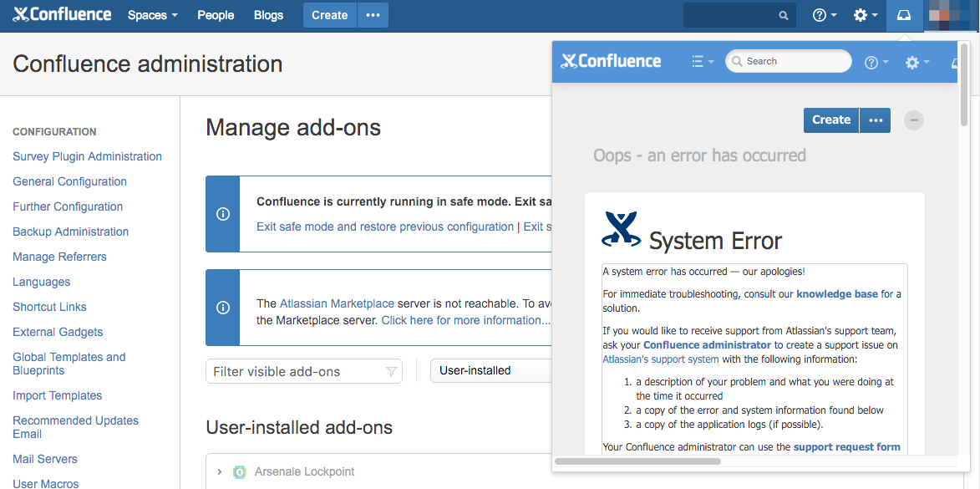Screen dimensions: 980x489
Task: Open Import Templates in sidebar
Action: 57,395
